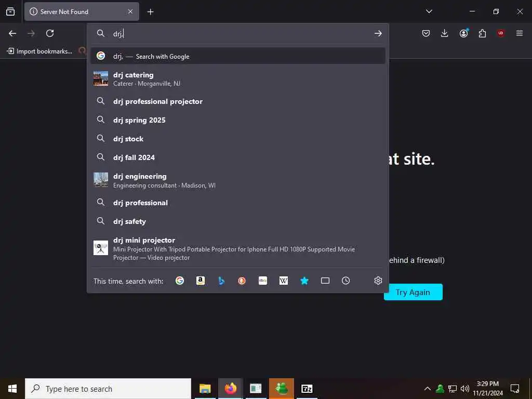This screenshot has width=532, height=399.
Task: Select 'drj engineering' suggestion
Action: click(x=238, y=180)
